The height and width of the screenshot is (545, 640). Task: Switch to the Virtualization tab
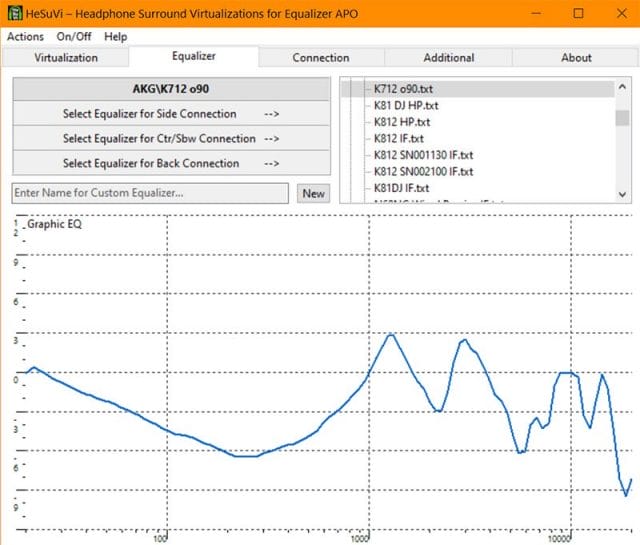click(66, 58)
